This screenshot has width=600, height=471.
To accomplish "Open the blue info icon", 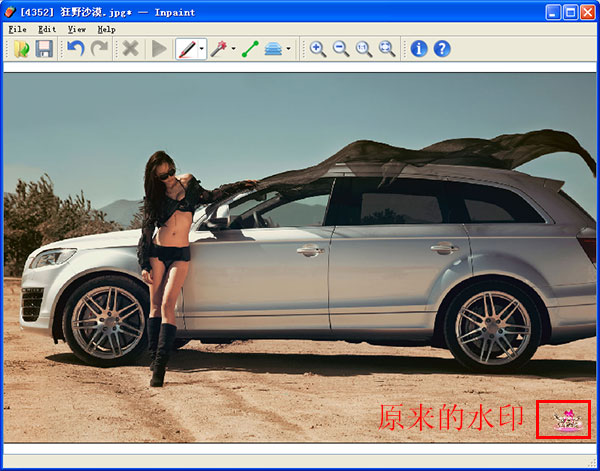I will (419, 49).
